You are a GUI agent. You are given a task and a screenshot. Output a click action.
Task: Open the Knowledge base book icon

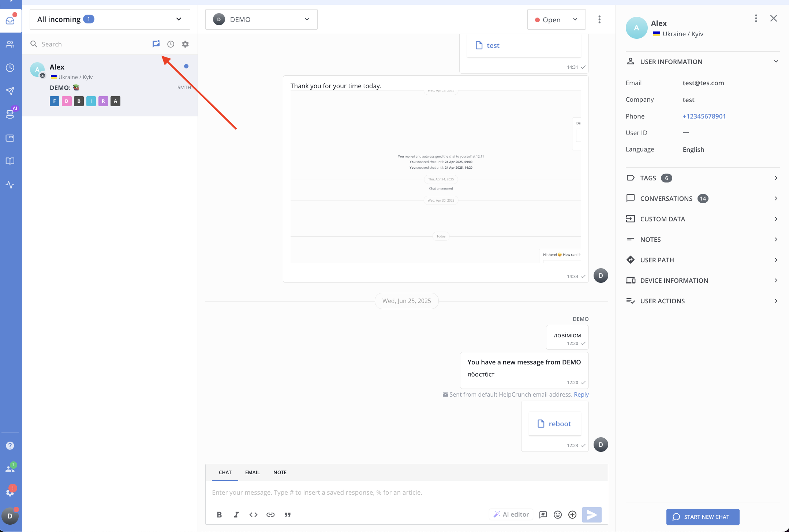pyautogui.click(x=10, y=161)
